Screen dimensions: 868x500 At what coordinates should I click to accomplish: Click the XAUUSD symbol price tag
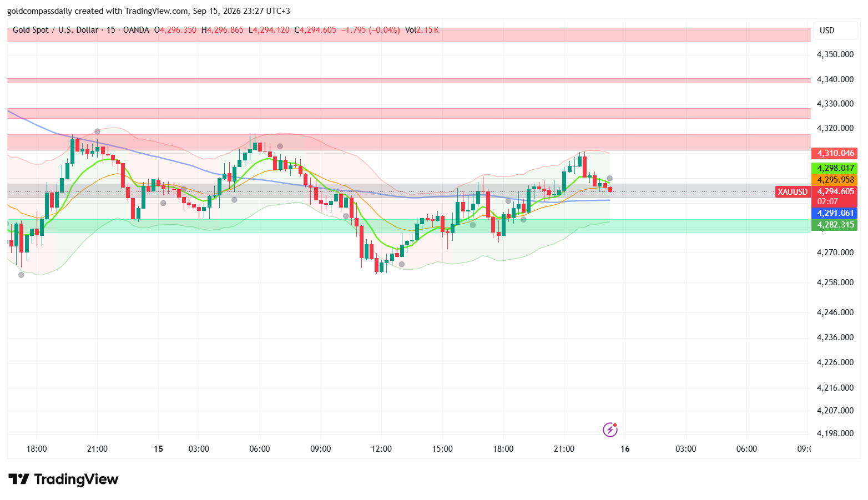pyautogui.click(x=792, y=192)
